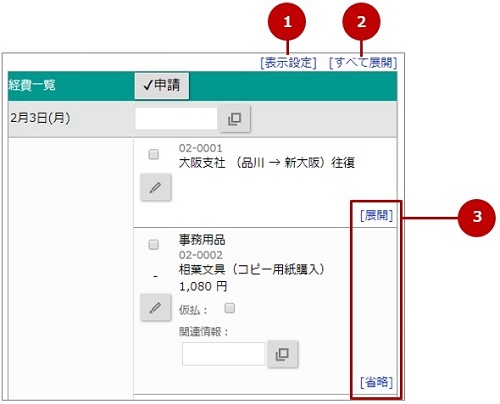500x404 pixels.
Task: Click the 関連情報 input field
Action: point(224,354)
